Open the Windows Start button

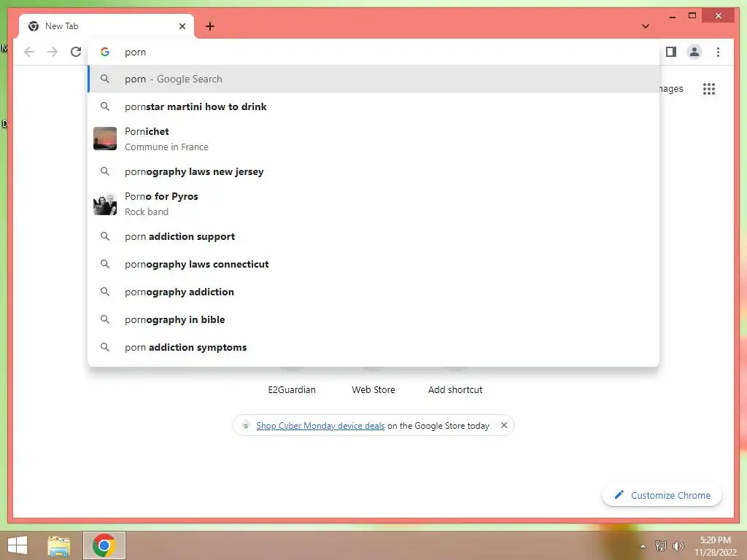18,545
